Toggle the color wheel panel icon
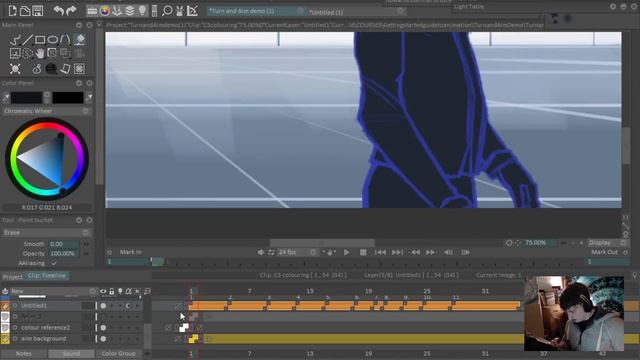The image size is (640, 360). (x=105, y=11)
